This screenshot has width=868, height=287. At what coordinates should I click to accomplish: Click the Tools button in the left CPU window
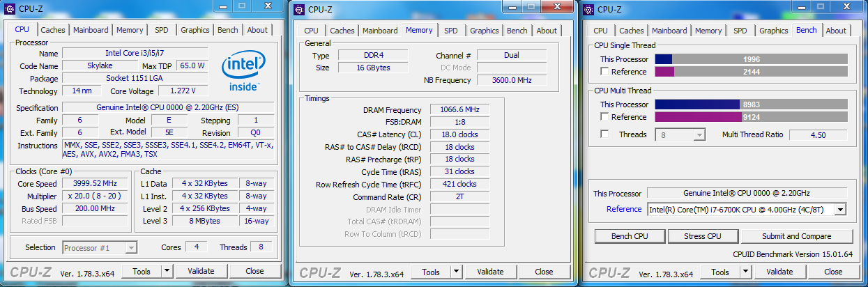click(x=142, y=271)
